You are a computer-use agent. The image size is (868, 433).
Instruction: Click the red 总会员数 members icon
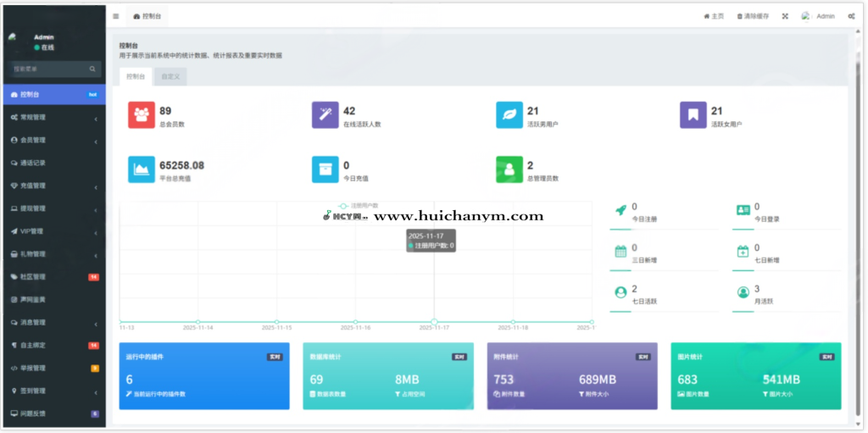point(141,115)
